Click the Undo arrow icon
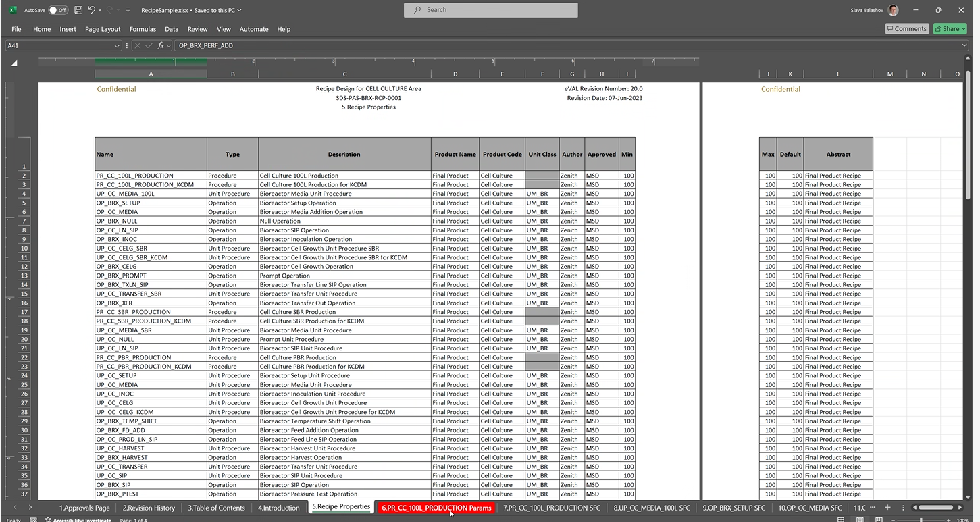This screenshot has width=980, height=522. tap(91, 10)
